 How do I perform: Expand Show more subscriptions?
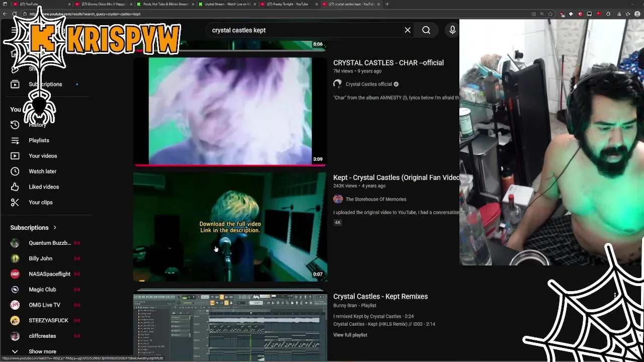(x=42, y=351)
